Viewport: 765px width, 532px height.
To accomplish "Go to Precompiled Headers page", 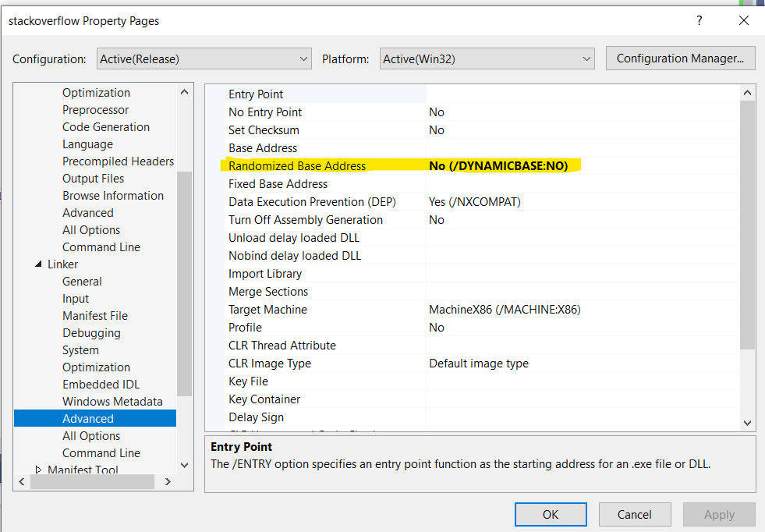I will [x=118, y=161].
